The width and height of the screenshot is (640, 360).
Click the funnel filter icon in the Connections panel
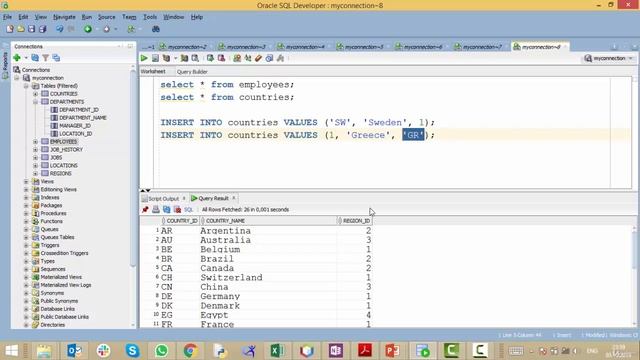click(x=46, y=58)
